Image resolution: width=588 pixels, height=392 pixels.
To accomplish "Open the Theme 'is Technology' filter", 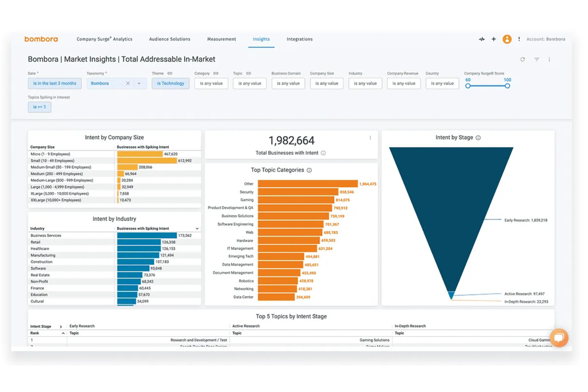I will pyautogui.click(x=170, y=83).
